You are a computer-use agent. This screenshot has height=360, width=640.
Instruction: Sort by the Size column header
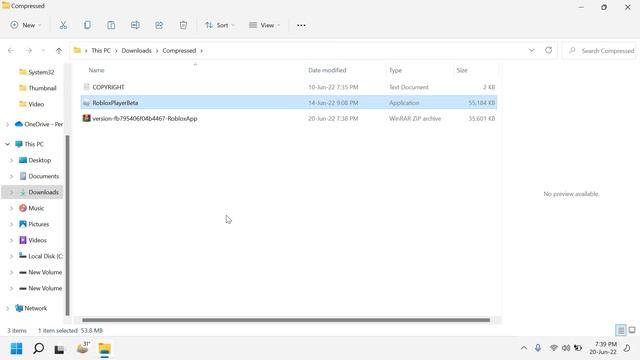click(462, 70)
